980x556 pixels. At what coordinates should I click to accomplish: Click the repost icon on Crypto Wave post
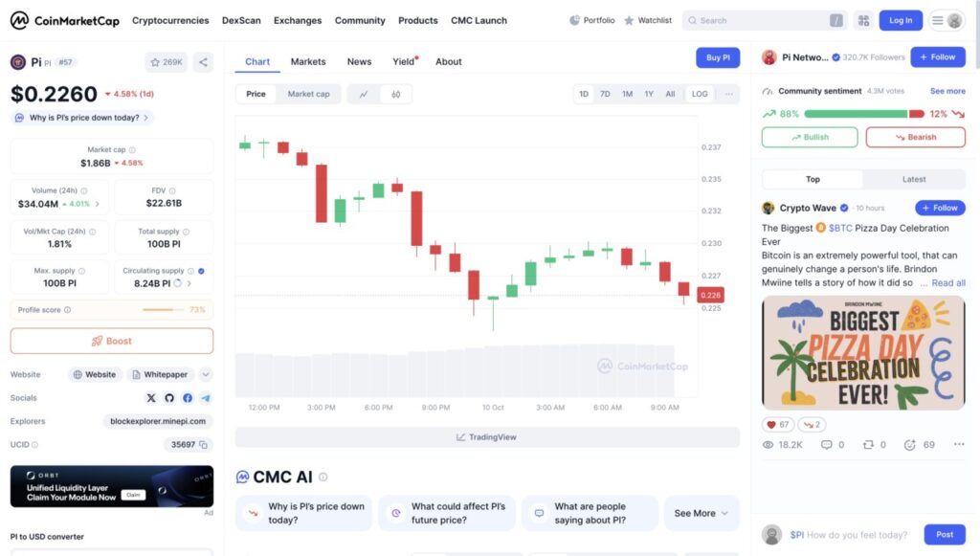868,445
